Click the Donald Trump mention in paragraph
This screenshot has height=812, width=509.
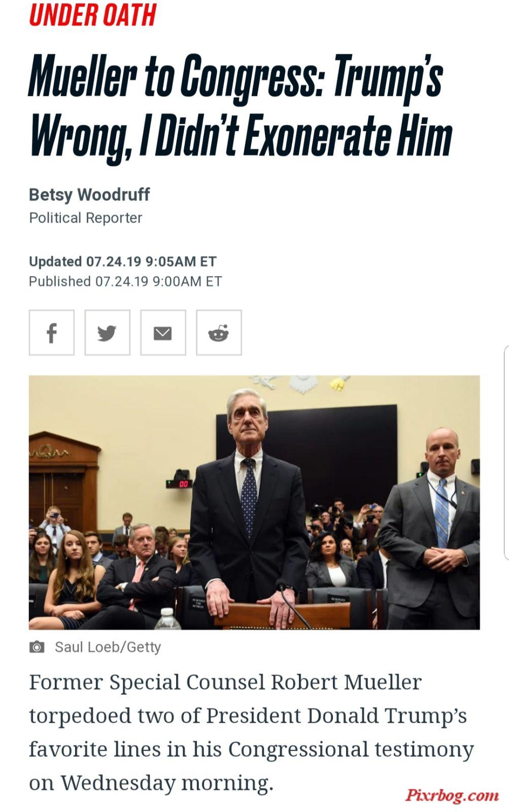[x=387, y=716]
